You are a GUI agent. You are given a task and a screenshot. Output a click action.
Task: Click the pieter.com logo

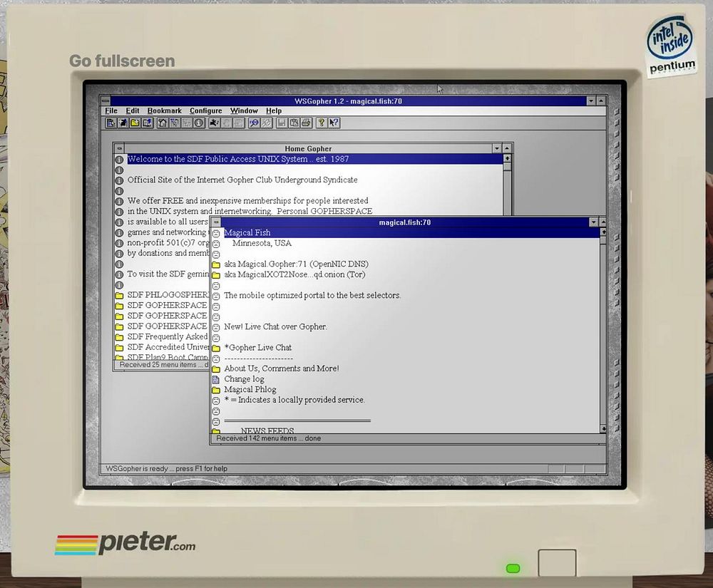point(125,544)
